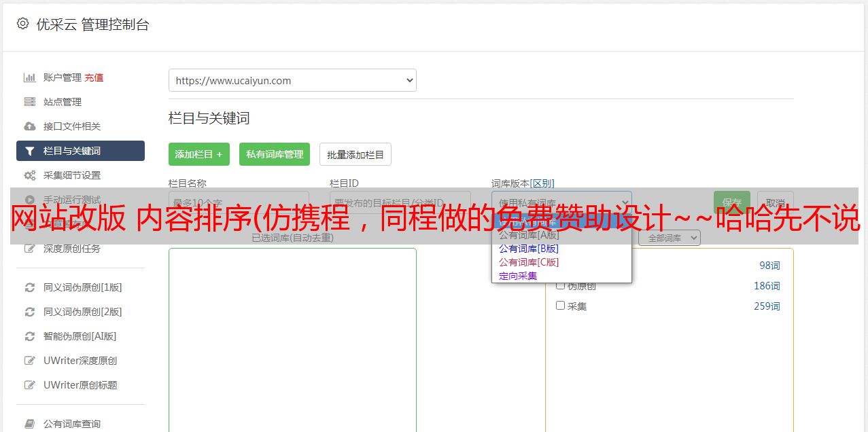Click the cloud upload icon beside 接口文件相关

coord(29,126)
